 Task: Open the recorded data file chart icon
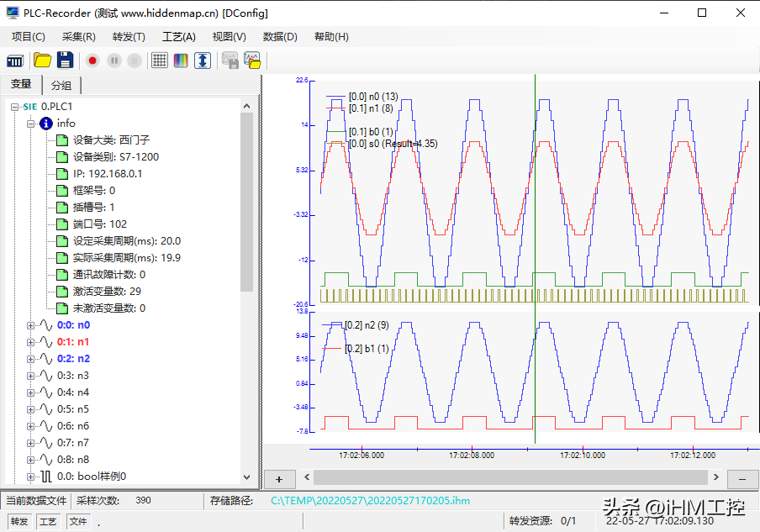[251, 61]
